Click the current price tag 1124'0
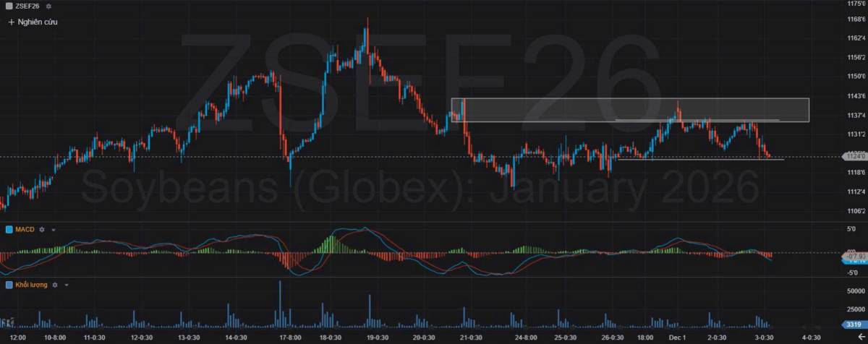Screen dimensions: 868x344 point(854,156)
